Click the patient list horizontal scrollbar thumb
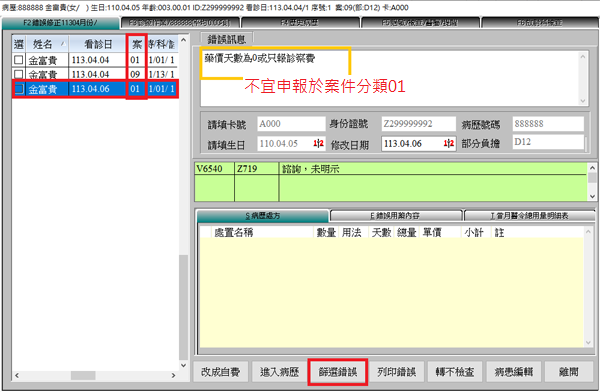Viewport: 600px width, 392px height. coord(83,376)
